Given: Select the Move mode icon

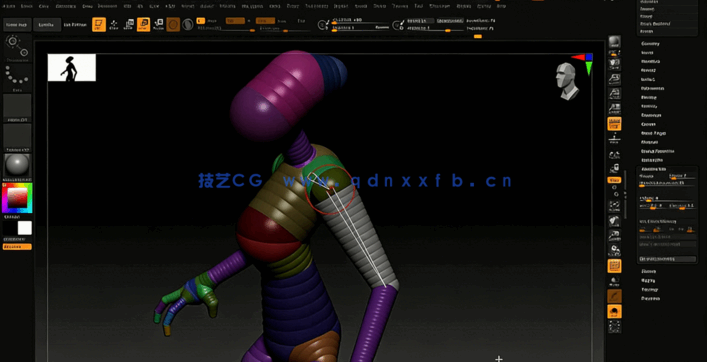Looking at the screenshot, I should click(129, 24).
